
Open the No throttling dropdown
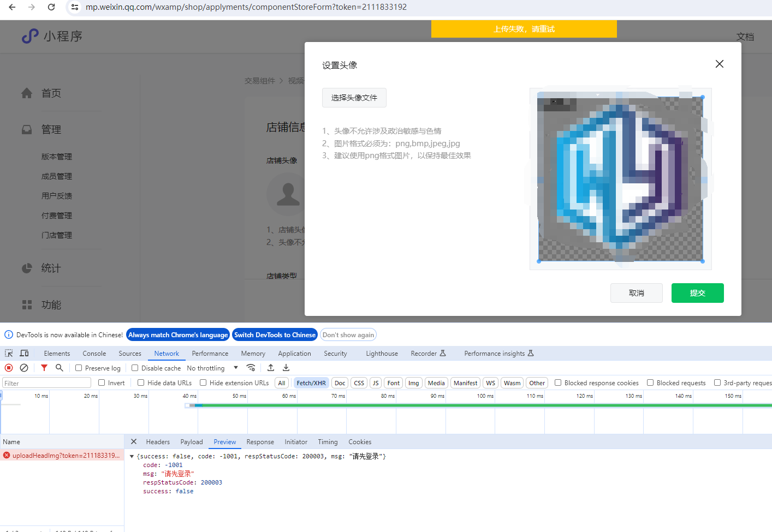click(212, 368)
